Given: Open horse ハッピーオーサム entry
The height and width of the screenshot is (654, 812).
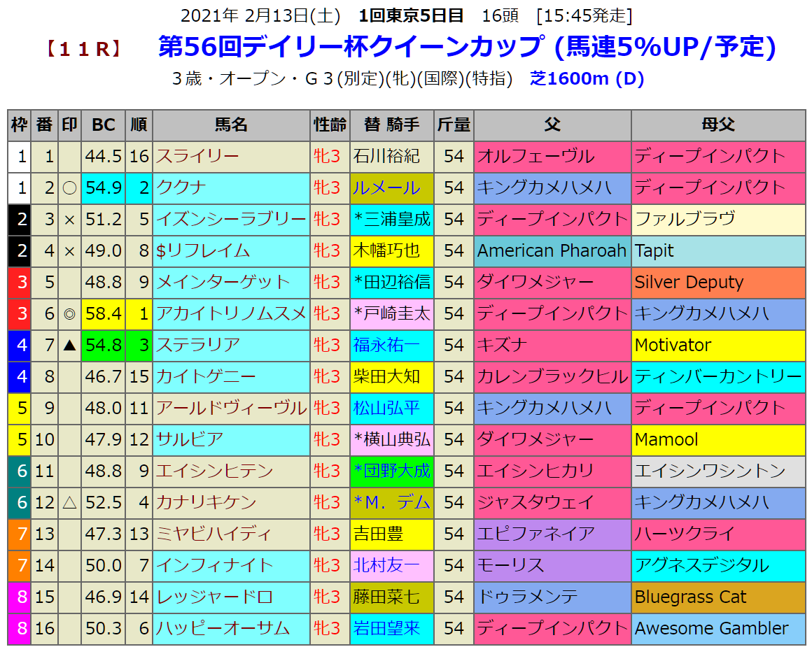Looking at the screenshot, I should [223, 628].
